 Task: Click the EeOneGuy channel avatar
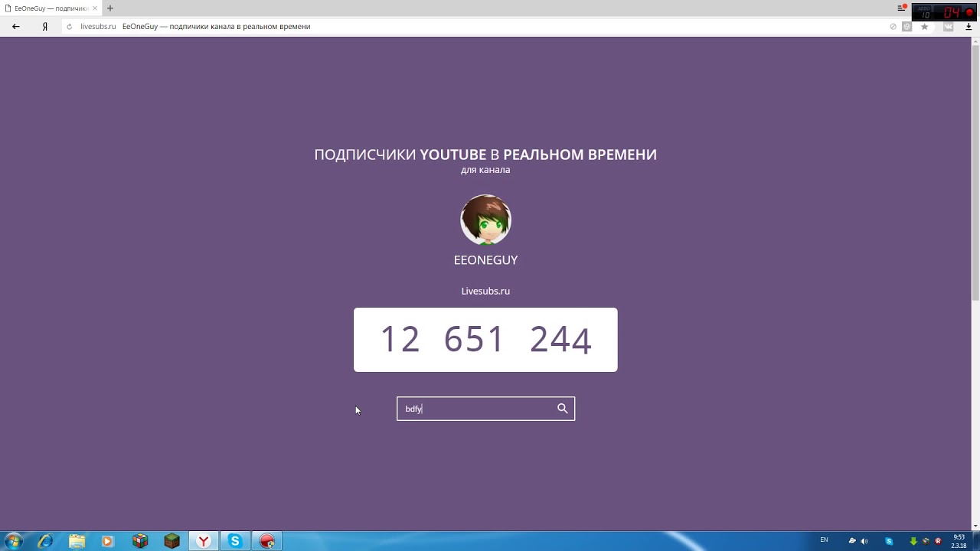(485, 220)
